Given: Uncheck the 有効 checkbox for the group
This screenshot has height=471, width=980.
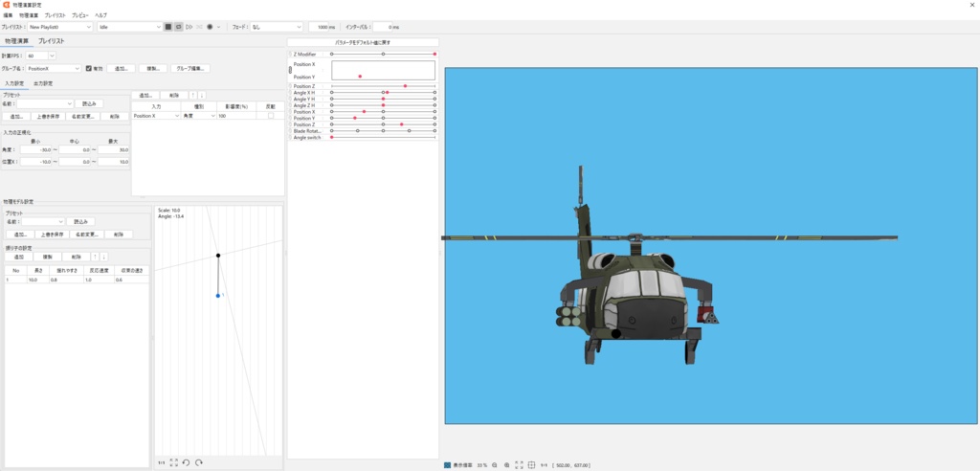Looking at the screenshot, I should [x=89, y=69].
